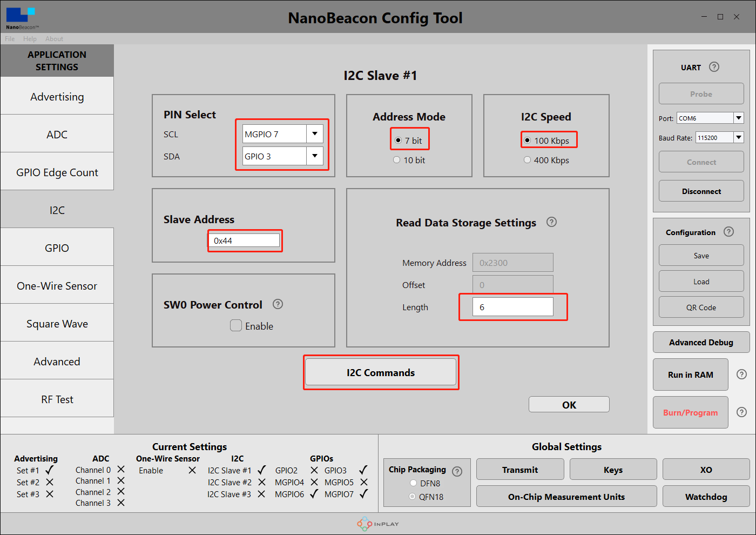Screen dimensions: 756x535
Task: Click the UART help question mark icon
Action: (714, 67)
